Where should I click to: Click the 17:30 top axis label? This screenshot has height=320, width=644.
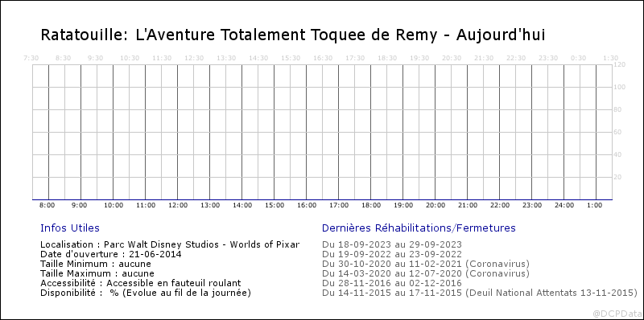(355, 58)
